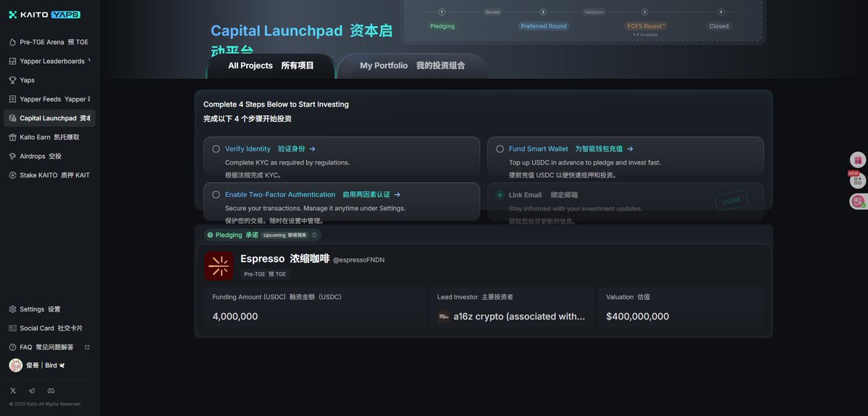Click the Validation stage label in the tracker
The image size is (868, 416).
click(x=594, y=12)
